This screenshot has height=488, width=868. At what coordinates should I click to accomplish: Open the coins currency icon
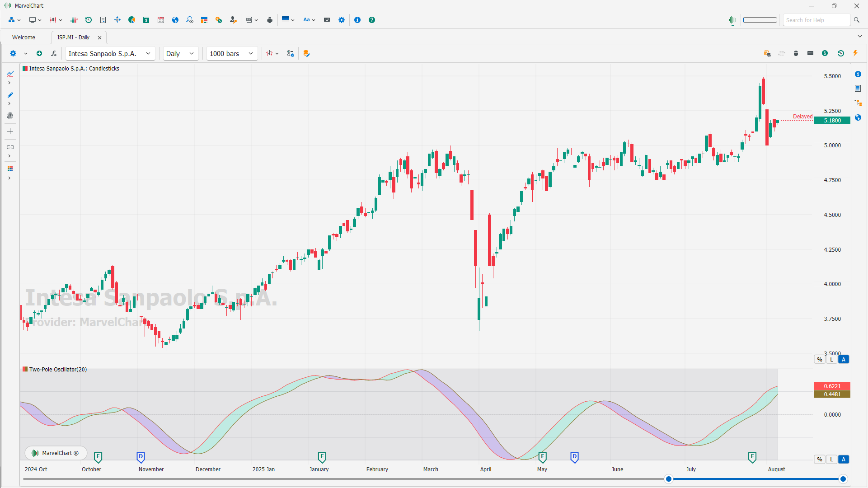(219, 20)
